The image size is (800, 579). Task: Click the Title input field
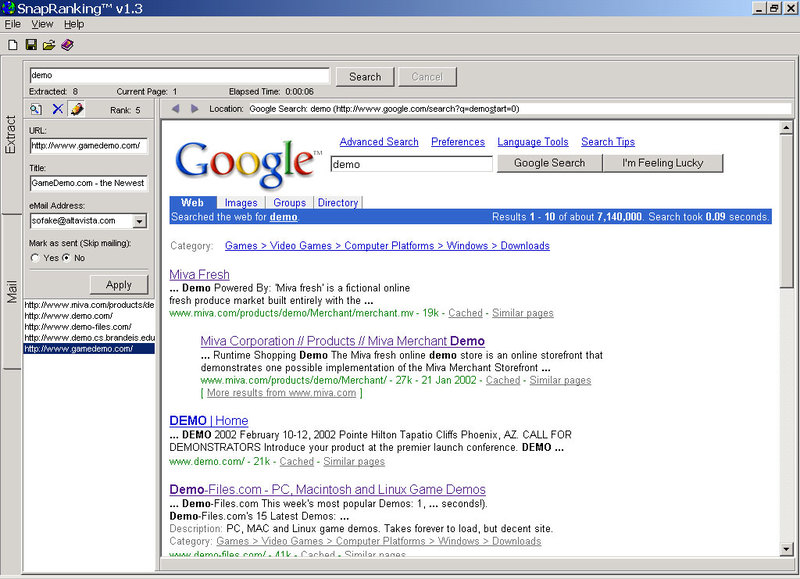[89, 183]
